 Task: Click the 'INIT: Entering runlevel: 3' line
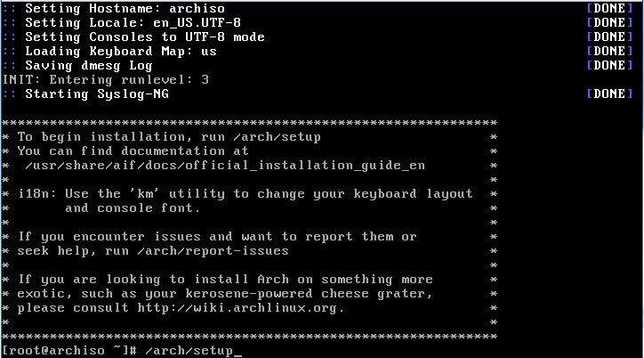point(106,79)
